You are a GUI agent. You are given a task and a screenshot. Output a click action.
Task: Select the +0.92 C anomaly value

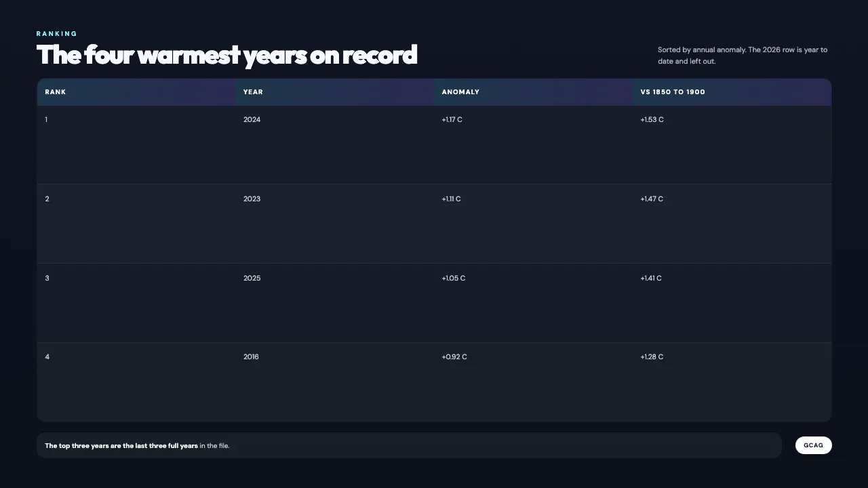click(x=454, y=357)
